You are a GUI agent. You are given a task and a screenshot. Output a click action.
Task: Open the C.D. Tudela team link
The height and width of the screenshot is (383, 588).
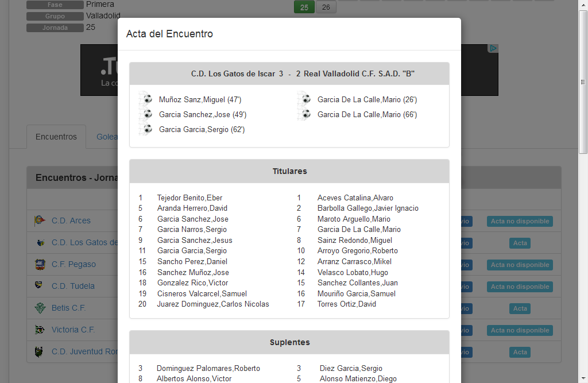73,286
